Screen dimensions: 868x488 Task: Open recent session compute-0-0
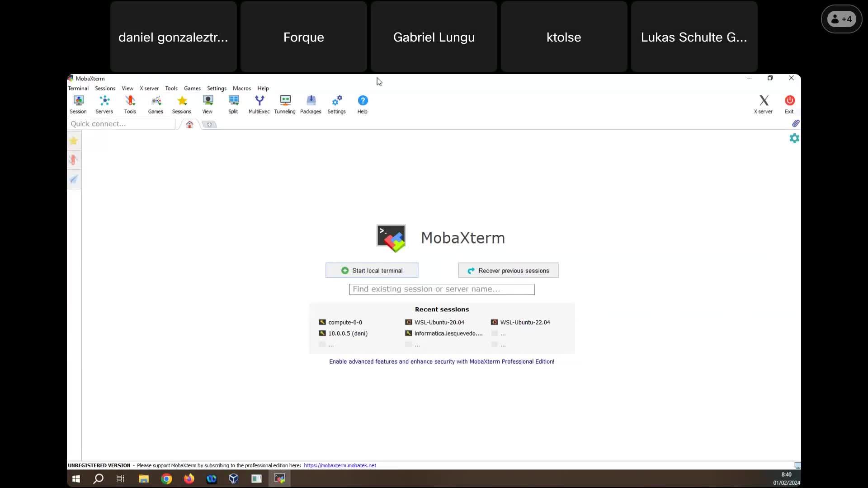coord(344,322)
